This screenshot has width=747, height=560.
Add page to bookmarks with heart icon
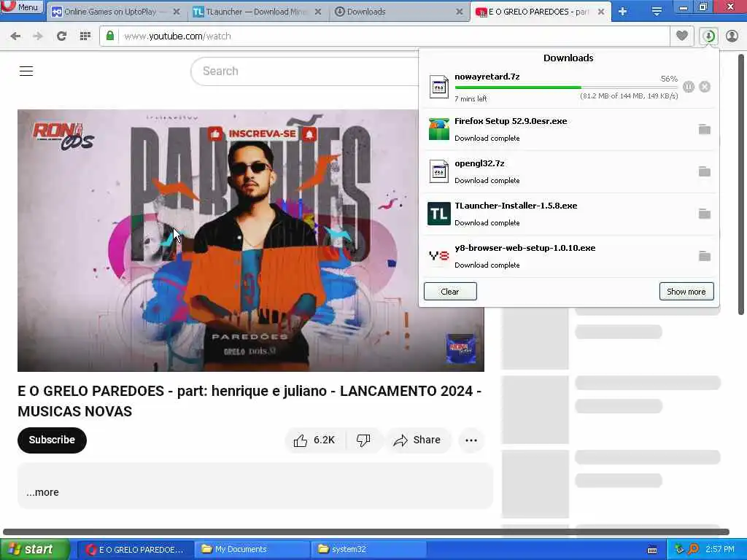click(682, 36)
